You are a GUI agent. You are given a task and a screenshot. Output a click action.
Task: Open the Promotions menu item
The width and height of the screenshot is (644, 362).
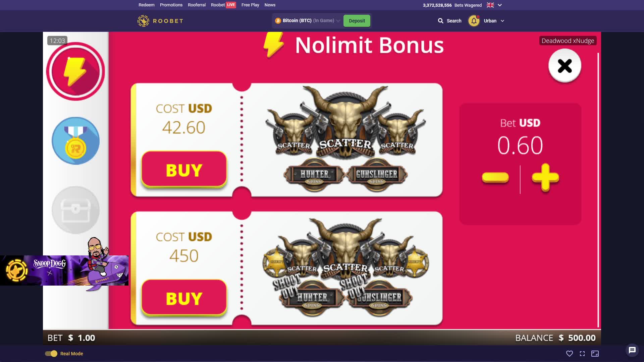171,5
